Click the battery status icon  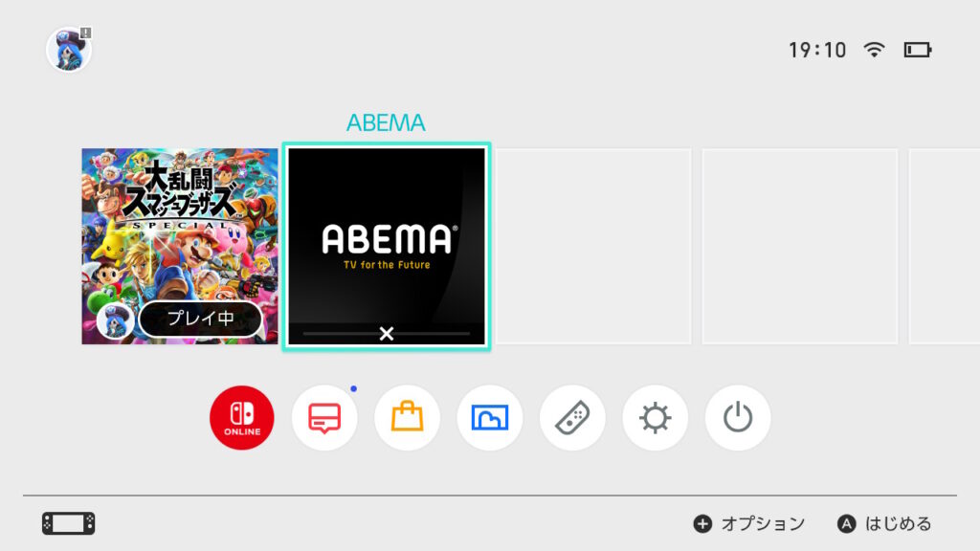coord(918,50)
